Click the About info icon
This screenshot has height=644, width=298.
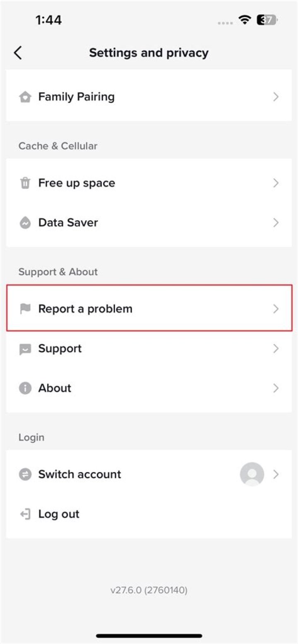(x=26, y=388)
